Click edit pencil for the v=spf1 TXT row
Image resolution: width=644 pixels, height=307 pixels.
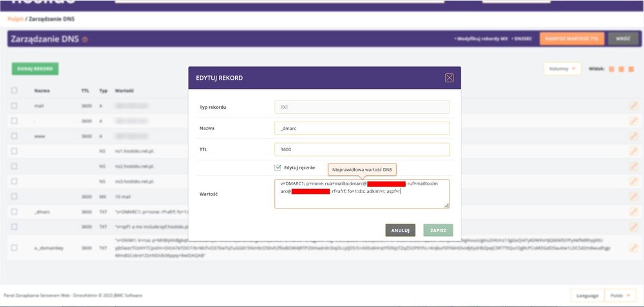(x=633, y=227)
